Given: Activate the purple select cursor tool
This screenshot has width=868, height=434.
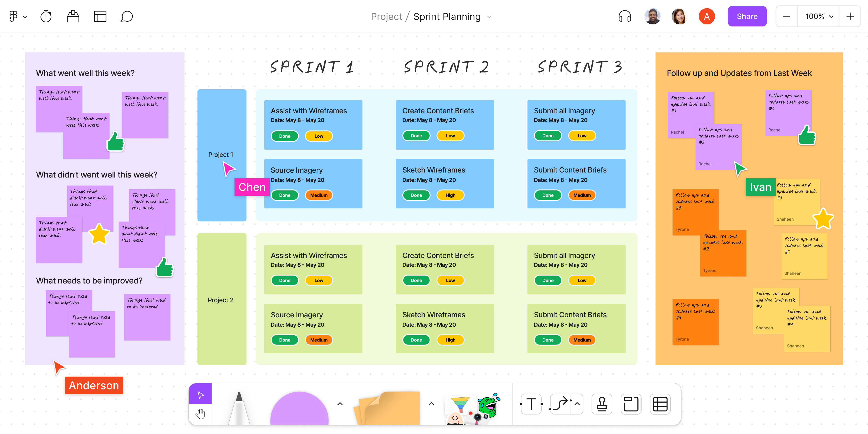Looking at the screenshot, I should (x=200, y=394).
